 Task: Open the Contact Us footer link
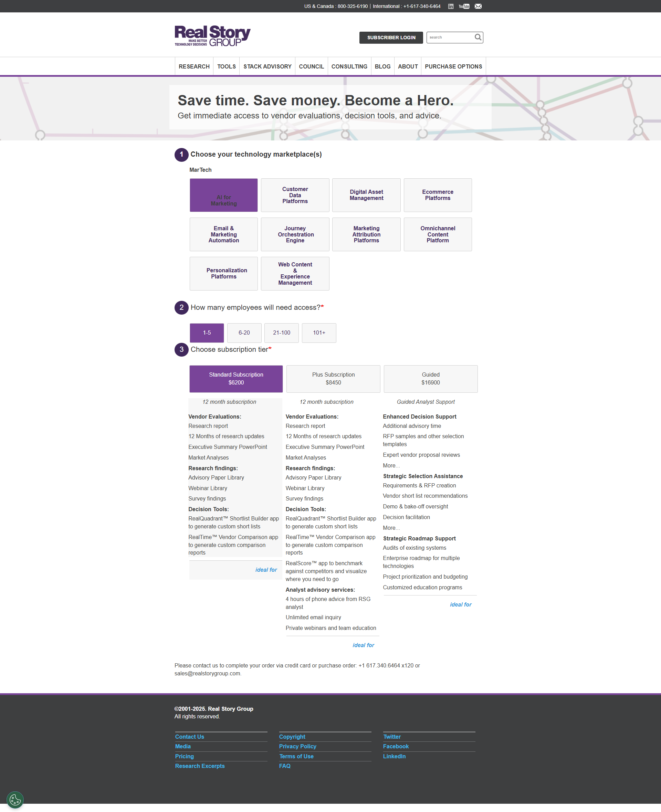(x=190, y=737)
